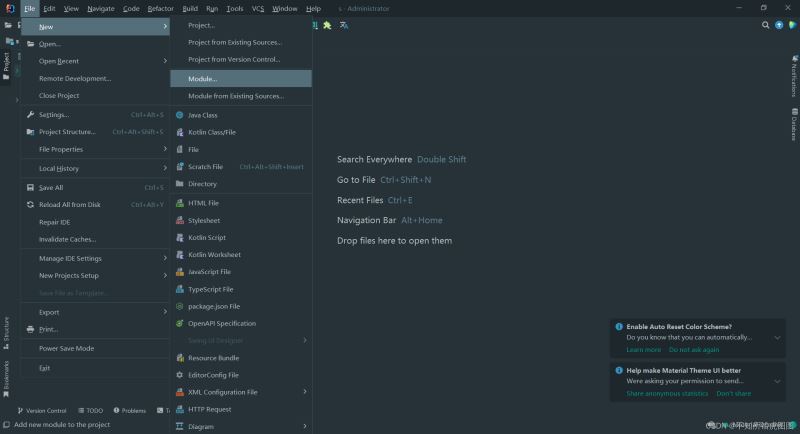This screenshot has height=434, width=800.
Task: Click the File icon in New submenu
Action: tap(180, 149)
